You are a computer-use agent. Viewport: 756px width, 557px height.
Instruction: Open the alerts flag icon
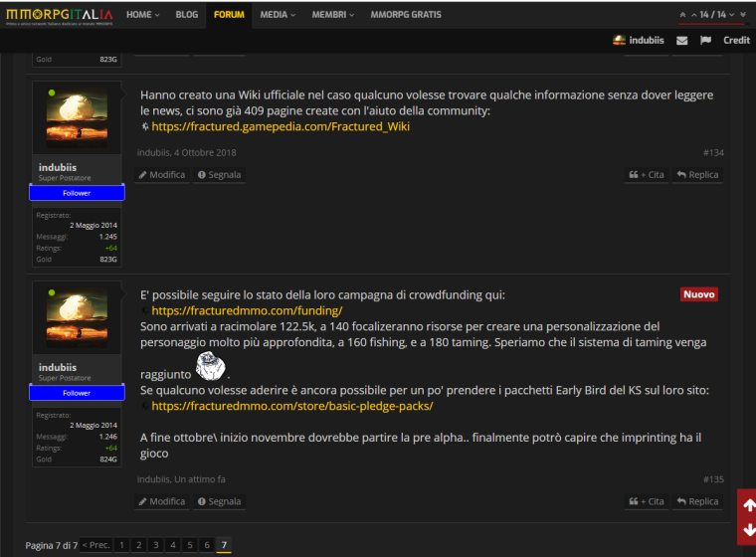[705, 41]
